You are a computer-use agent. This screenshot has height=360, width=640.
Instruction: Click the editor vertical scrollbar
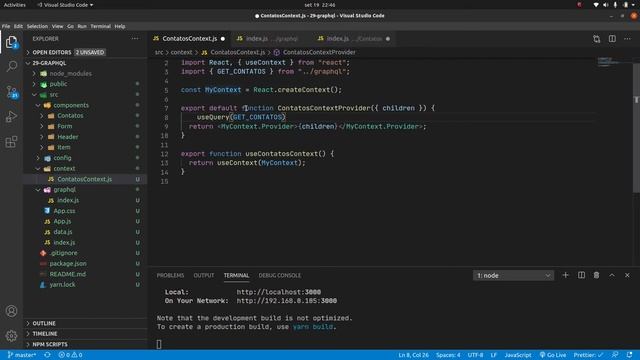tap(636, 127)
